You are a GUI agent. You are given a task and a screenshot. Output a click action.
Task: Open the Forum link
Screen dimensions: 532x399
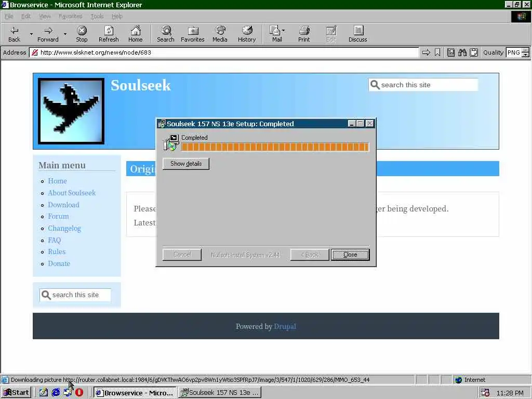click(x=58, y=216)
